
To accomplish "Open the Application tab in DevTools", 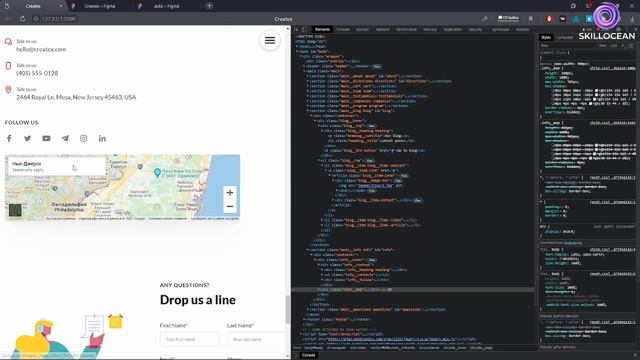I will pos(453,29).
